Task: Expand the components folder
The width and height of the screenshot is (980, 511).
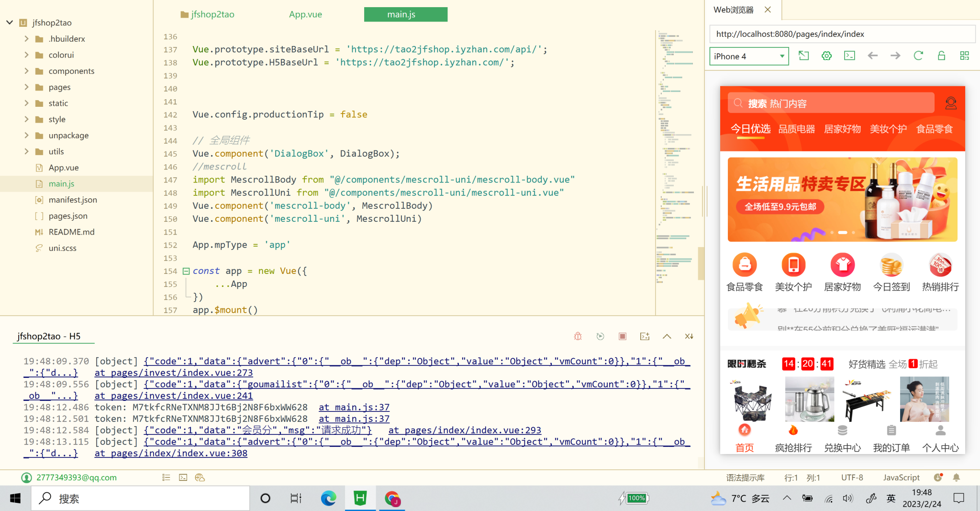Action: tap(27, 71)
